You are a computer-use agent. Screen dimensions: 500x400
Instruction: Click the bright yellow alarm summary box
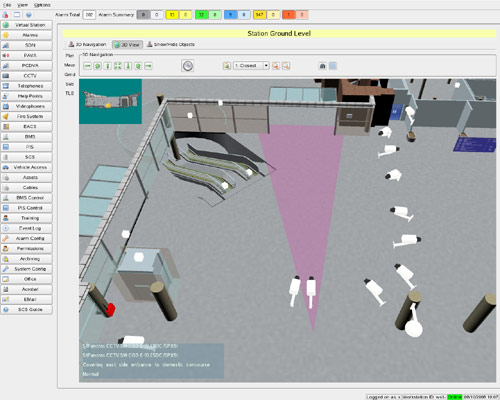pos(172,15)
